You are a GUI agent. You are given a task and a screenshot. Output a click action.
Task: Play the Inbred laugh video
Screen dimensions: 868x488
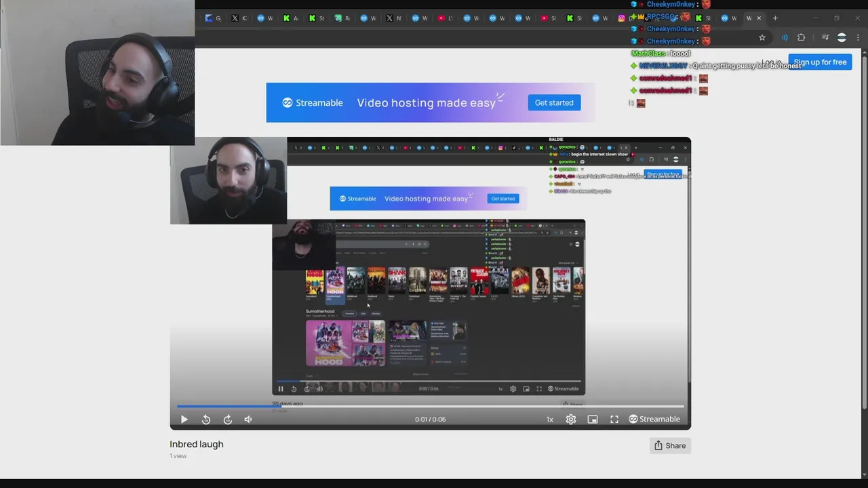(184, 420)
